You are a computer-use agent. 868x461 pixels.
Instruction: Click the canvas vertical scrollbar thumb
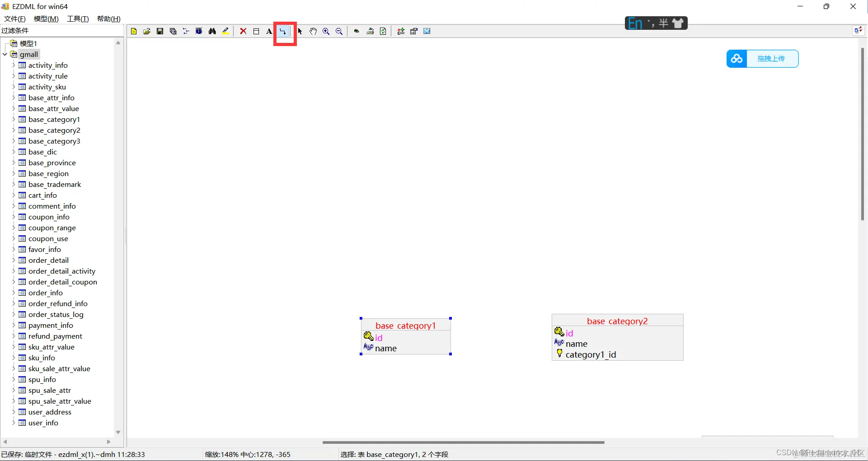(862, 133)
